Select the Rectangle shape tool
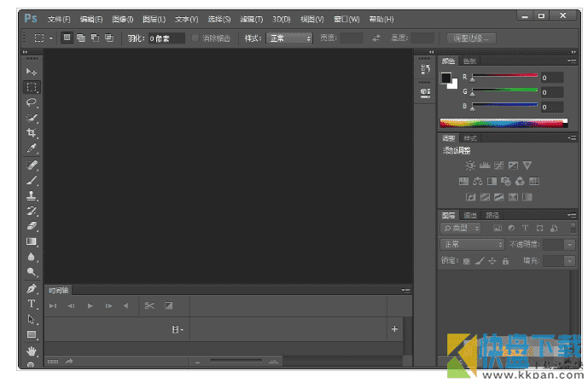Screen dimensions: 588x383 (x=32, y=334)
